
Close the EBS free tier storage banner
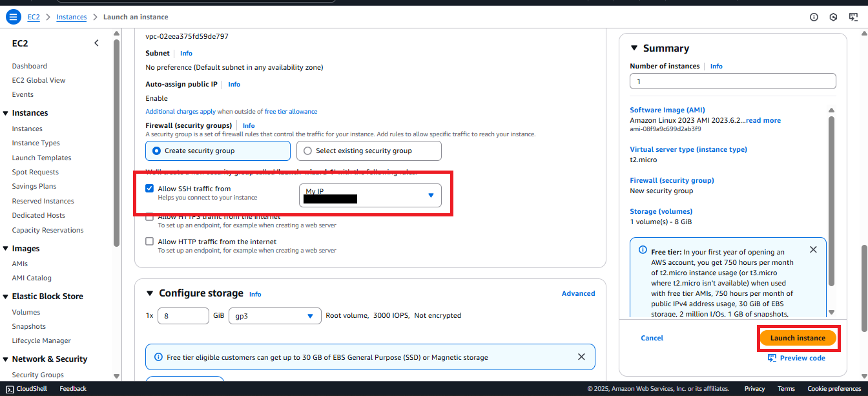point(581,357)
